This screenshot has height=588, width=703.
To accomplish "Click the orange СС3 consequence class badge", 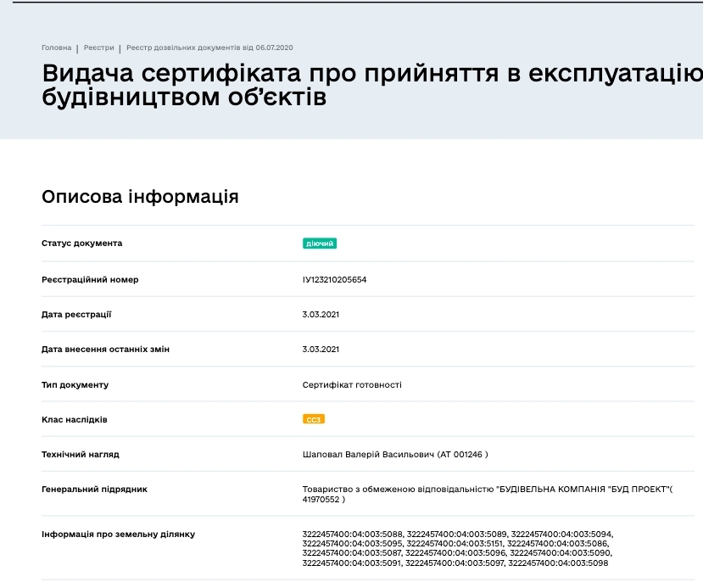I will tap(314, 419).
